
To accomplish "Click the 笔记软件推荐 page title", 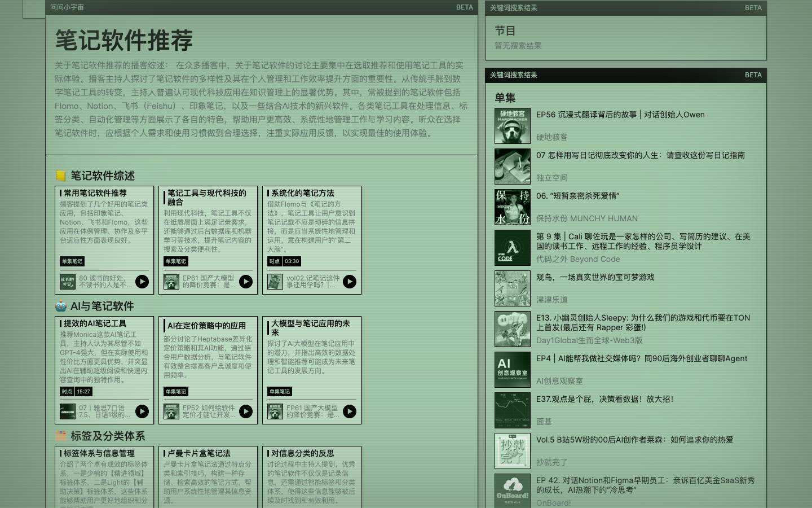I will [x=124, y=41].
